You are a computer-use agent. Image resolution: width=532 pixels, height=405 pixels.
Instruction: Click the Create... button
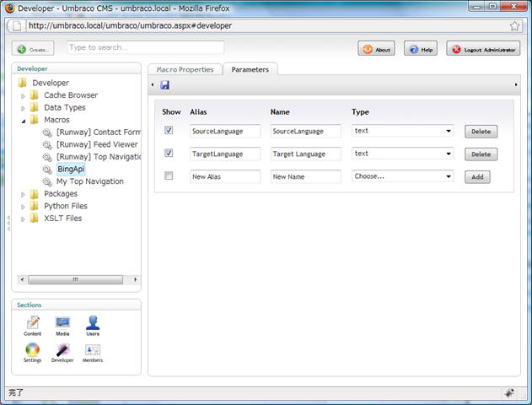33,49
